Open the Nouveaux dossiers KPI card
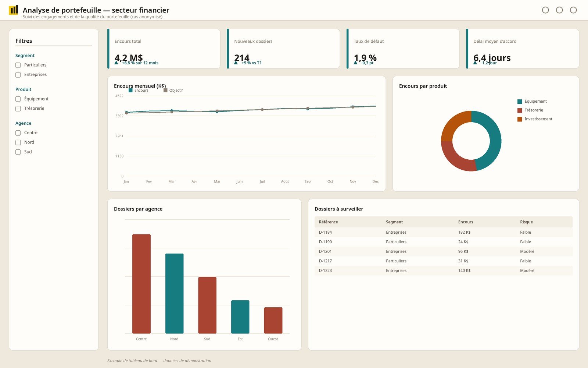The image size is (588, 368). click(283, 49)
